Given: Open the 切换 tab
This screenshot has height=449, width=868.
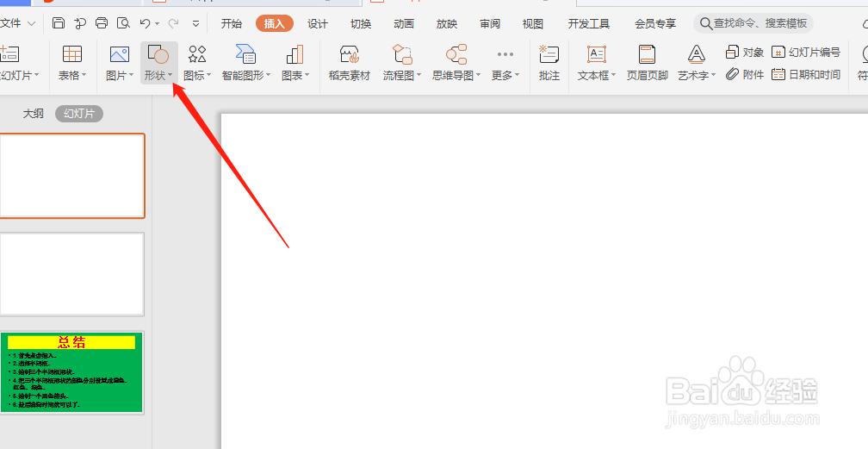Looking at the screenshot, I should click(361, 23).
